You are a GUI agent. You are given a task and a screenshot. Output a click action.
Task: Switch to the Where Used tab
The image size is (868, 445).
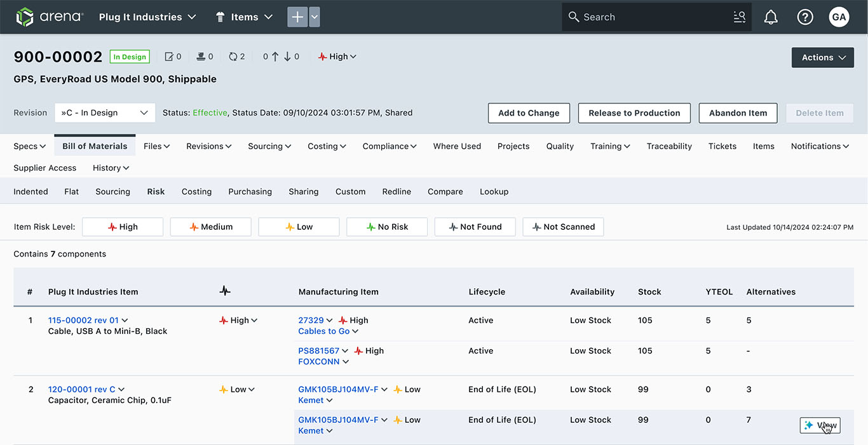(457, 146)
